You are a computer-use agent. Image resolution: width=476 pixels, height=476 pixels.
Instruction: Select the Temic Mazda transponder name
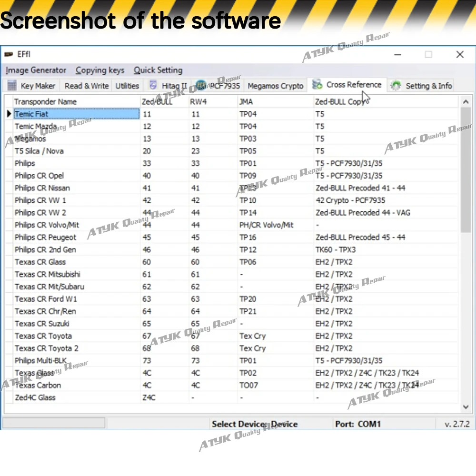pyautogui.click(x=36, y=126)
